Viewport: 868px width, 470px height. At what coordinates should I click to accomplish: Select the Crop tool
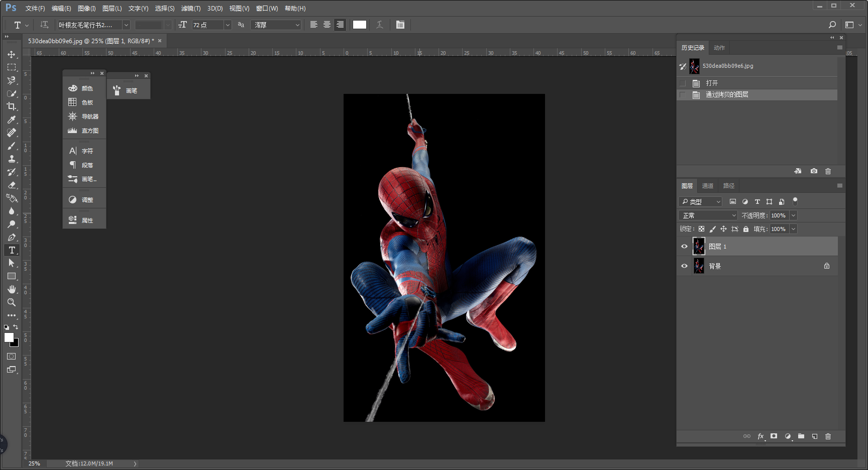point(11,106)
